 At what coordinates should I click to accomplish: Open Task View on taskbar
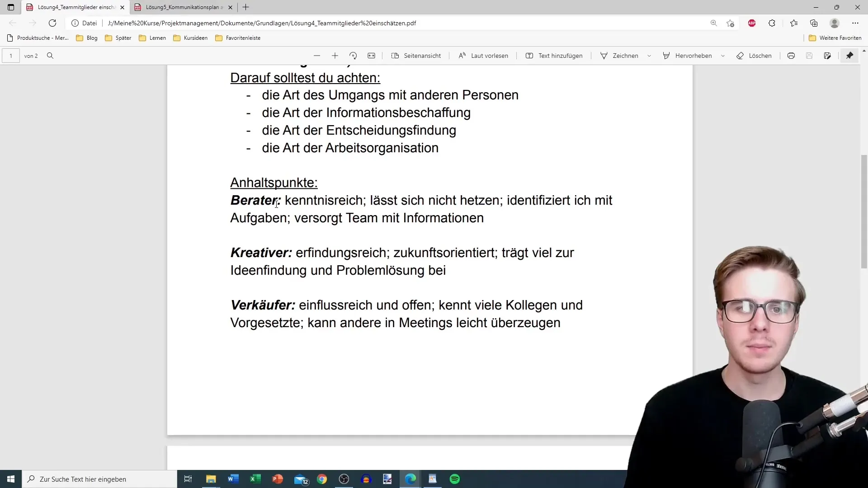188,479
